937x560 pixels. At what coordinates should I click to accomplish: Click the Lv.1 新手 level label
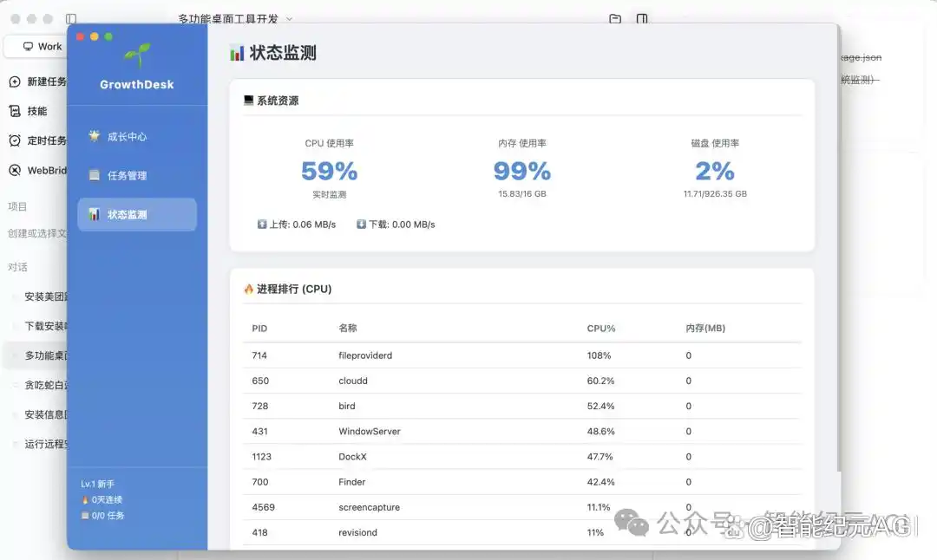pyautogui.click(x=97, y=485)
